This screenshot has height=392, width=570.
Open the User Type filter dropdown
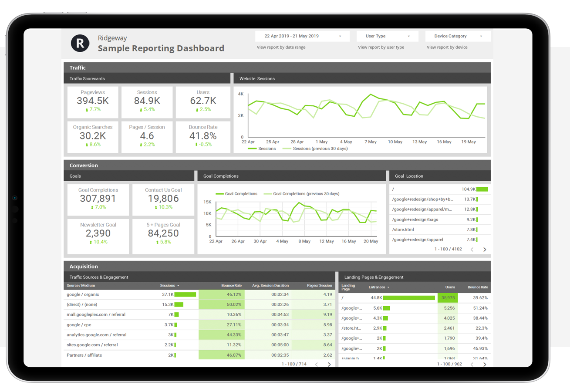[x=387, y=36]
